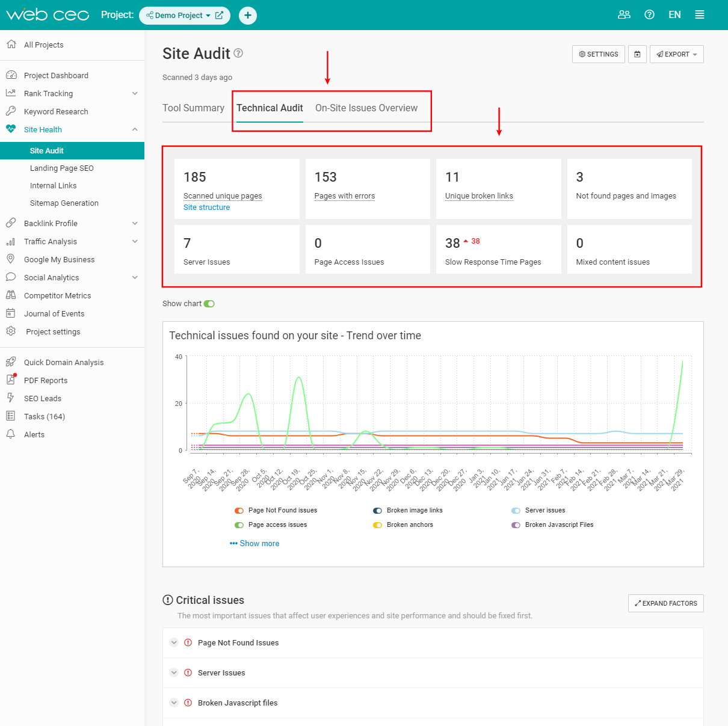Click the Tasks checklist icon
Image resolution: width=728 pixels, height=726 pixels.
[x=11, y=416]
